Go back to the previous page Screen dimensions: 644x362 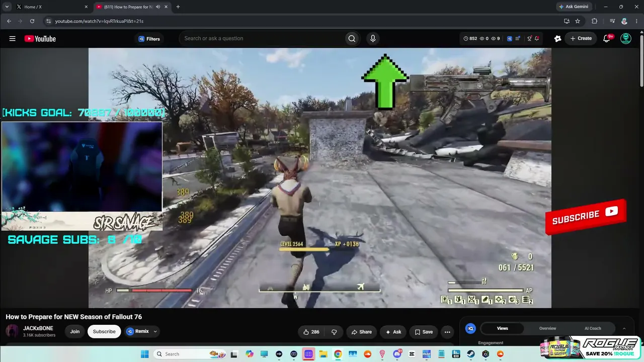tap(9, 21)
